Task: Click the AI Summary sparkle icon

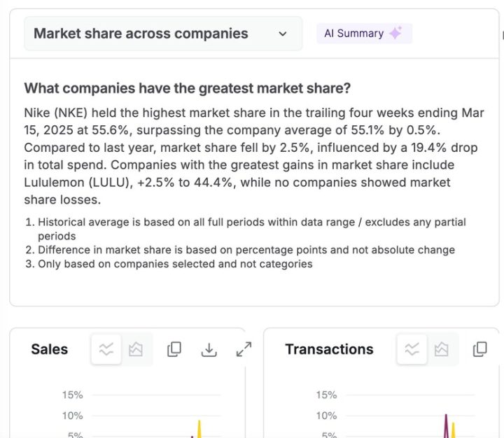Action: [395, 33]
